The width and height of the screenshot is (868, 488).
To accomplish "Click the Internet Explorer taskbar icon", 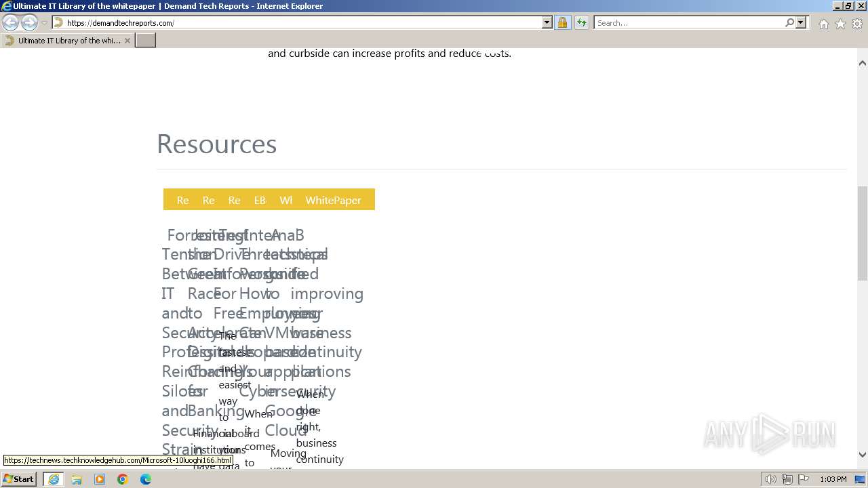I will pos(54,479).
